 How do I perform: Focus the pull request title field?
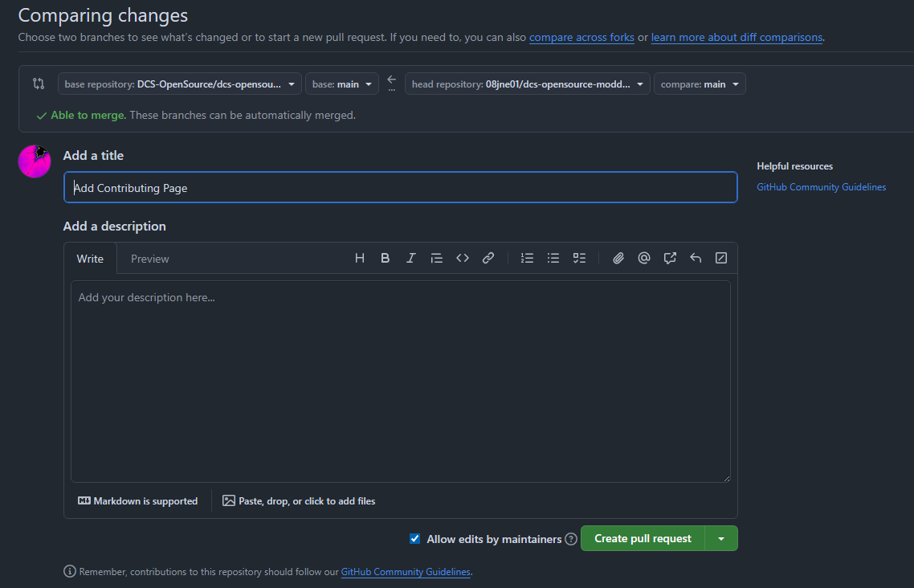coord(401,188)
